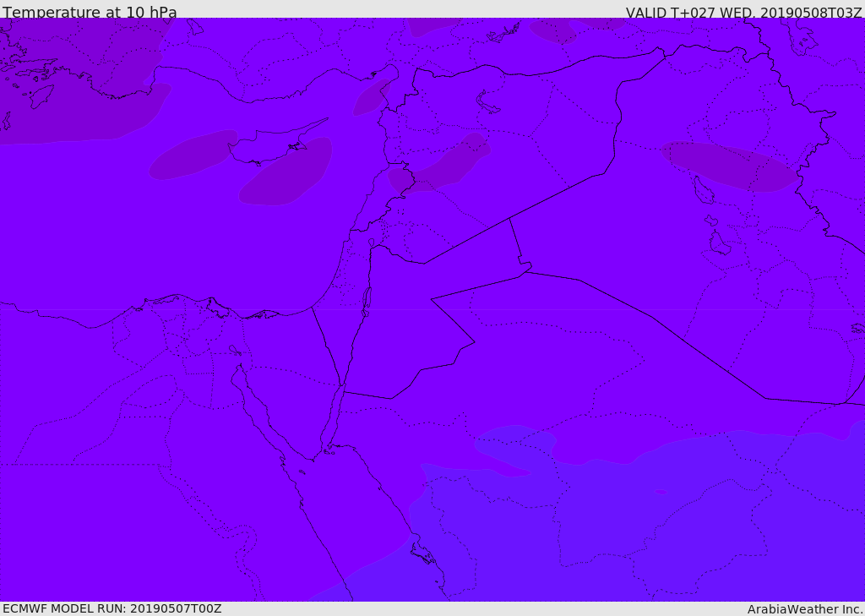Click the ECMWF MODEL RUN label
This screenshot has width=865, height=616.
[112, 608]
